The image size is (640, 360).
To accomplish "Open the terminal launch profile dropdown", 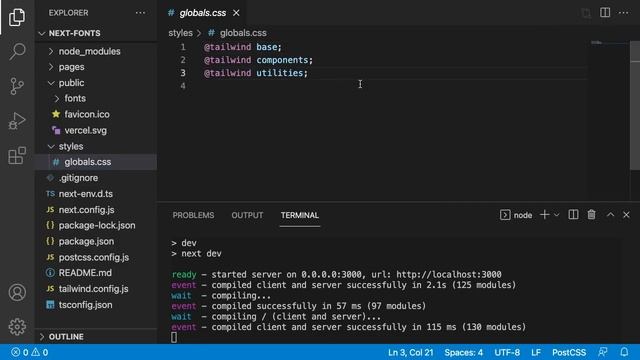I will click(556, 215).
